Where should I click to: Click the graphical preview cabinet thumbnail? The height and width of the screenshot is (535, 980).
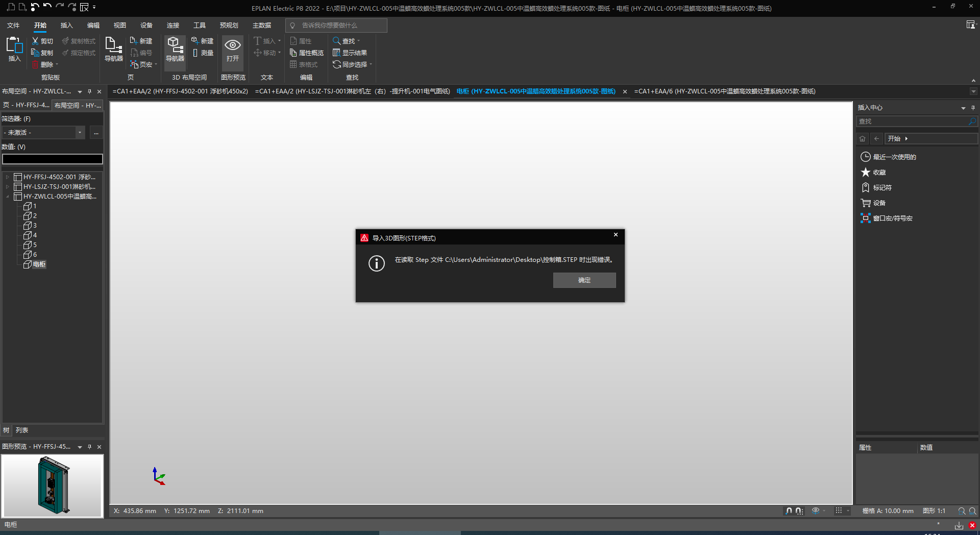[x=53, y=485]
